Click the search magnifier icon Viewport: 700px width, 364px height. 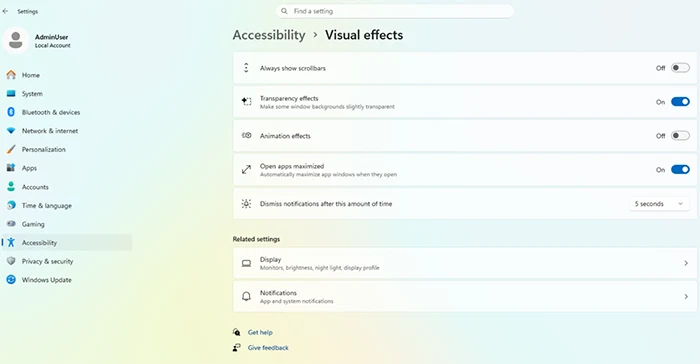tap(284, 11)
